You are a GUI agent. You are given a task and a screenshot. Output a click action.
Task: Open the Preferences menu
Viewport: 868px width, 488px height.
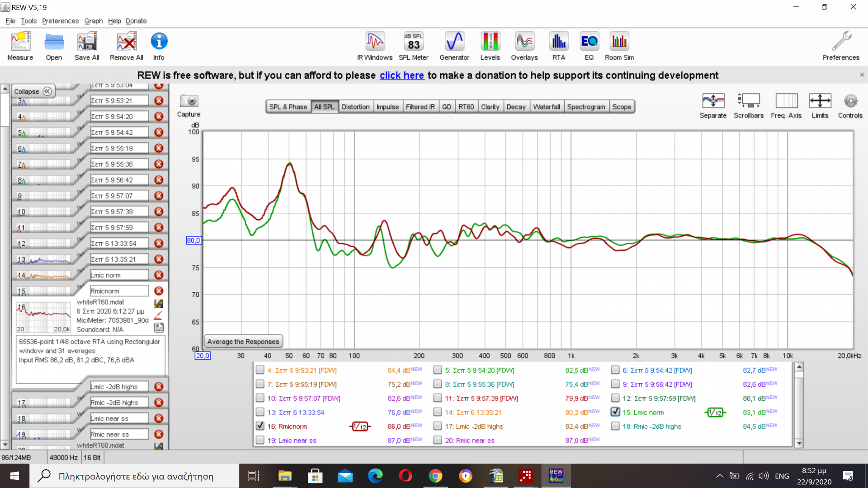pos(60,21)
